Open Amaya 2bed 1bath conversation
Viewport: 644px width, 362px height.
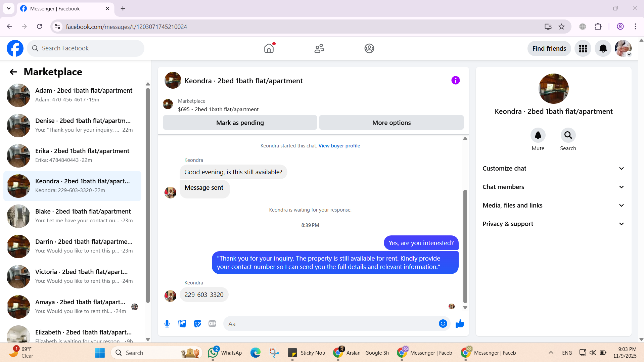[72, 307]
